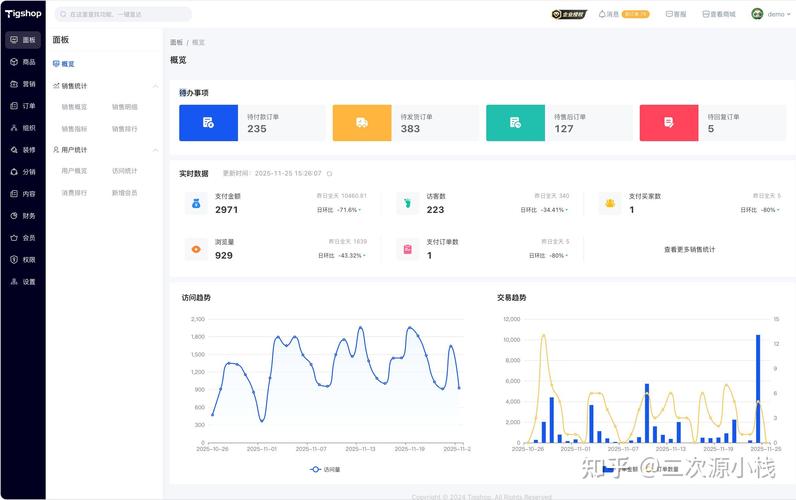Open 销售明细 submenu item

124,107
